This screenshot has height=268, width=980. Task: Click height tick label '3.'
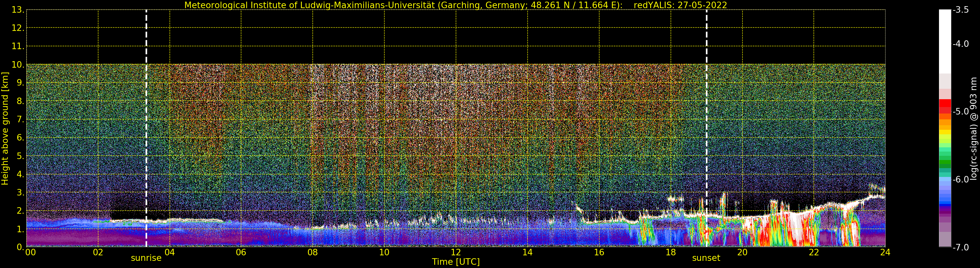click(x=21, y=192)
